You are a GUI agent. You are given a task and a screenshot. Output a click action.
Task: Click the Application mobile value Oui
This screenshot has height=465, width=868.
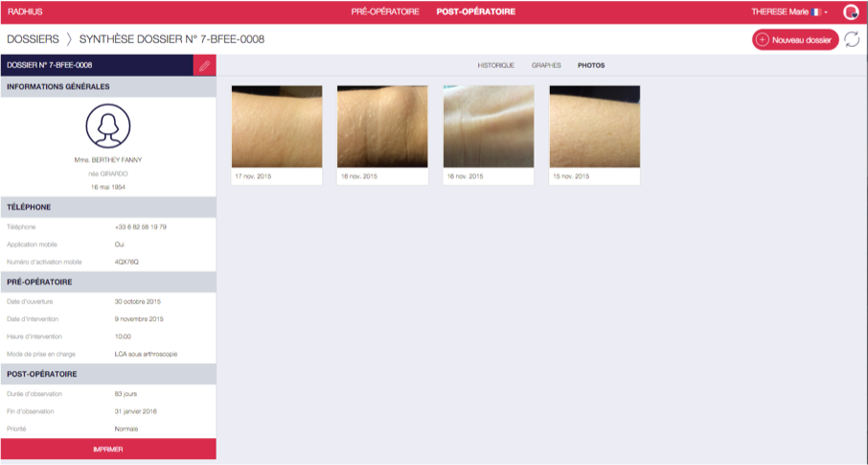[x=120, y=244]
